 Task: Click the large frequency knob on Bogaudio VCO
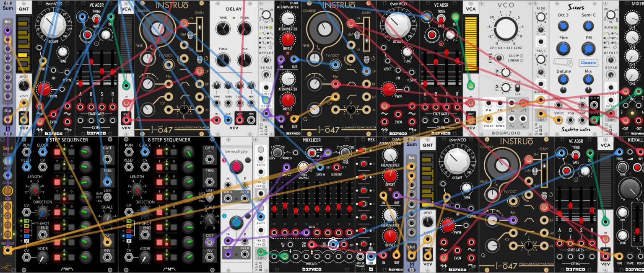(x=506, y=29)
